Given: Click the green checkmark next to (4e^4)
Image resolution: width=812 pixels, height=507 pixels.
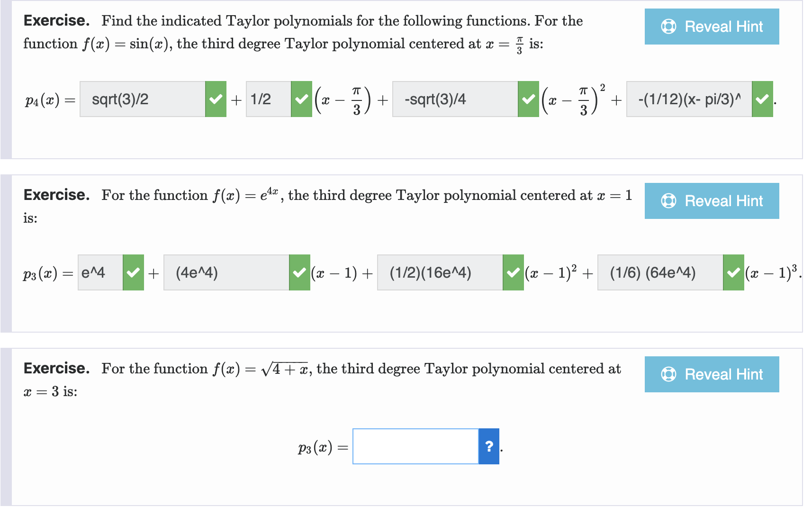Looking at the screenshot, I should point(299,273).
